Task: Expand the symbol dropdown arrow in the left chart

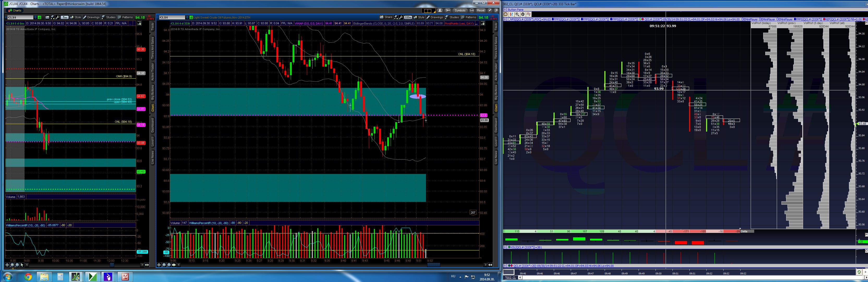Action: [35, 17]
